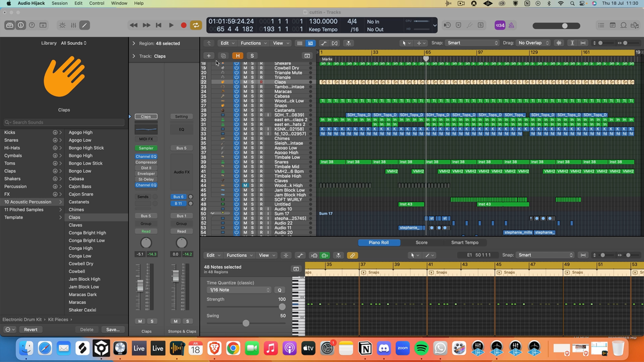Open Smart Controls in the control bar

(x=62, y=26)
